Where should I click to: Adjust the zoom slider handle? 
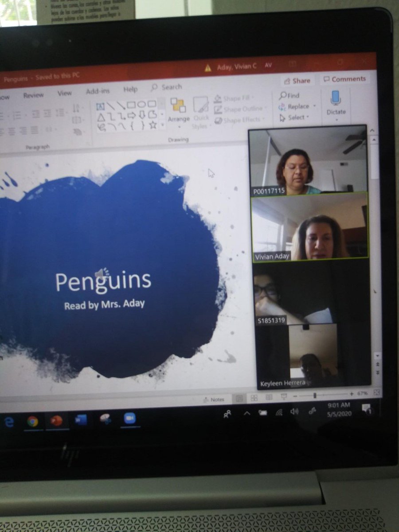315,395
